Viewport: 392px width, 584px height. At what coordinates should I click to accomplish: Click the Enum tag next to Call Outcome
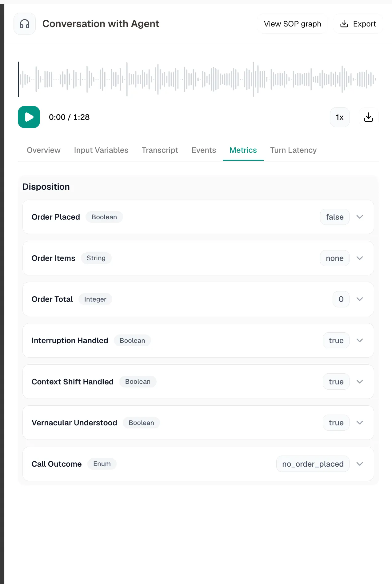click(102, 464)
